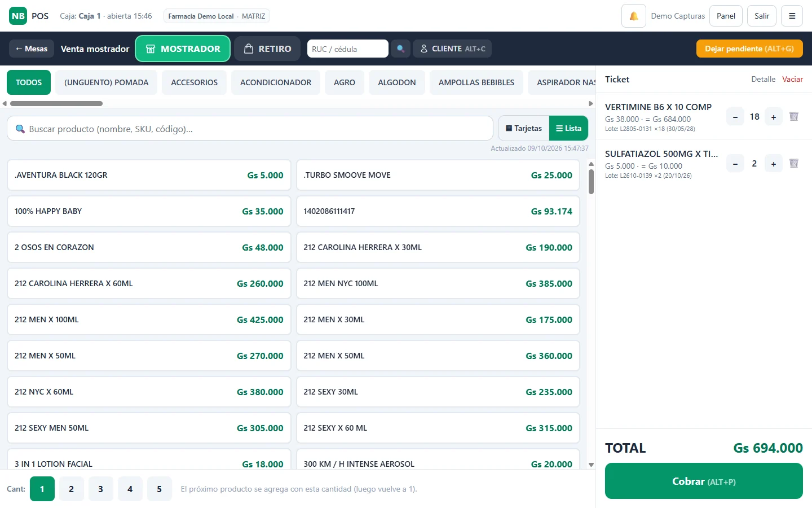Switch to Tarjetas card view
This screenshot has height=508, width=812.
tap(524, 128)
